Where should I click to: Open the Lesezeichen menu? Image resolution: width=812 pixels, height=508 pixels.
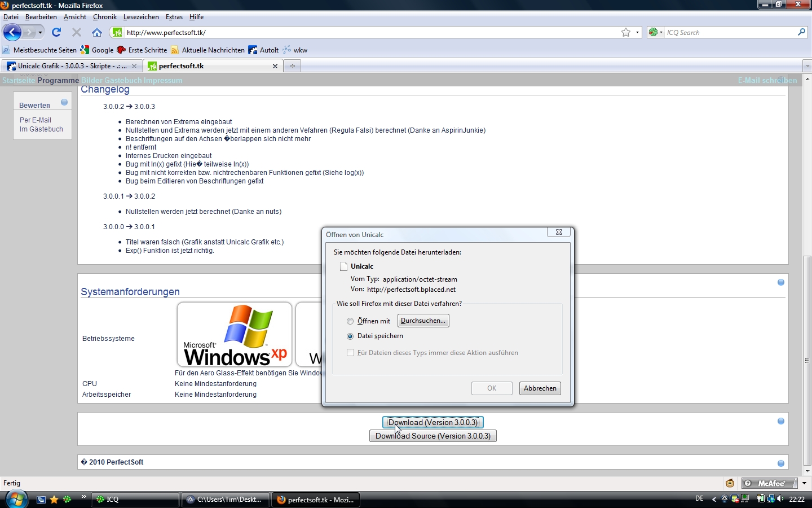tap(141, 17)
